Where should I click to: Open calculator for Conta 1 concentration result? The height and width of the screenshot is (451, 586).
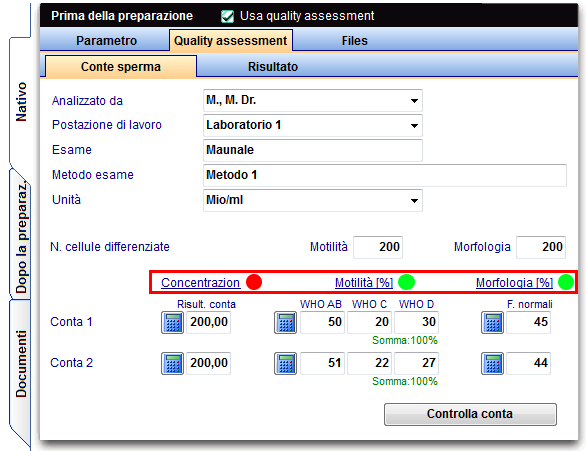point(172,322)
